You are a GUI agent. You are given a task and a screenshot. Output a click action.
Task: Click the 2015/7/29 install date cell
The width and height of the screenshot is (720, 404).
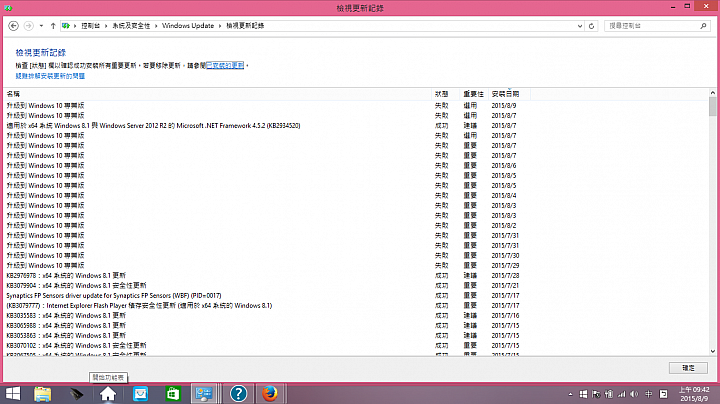pyautogui.click(x=505, y=266)
